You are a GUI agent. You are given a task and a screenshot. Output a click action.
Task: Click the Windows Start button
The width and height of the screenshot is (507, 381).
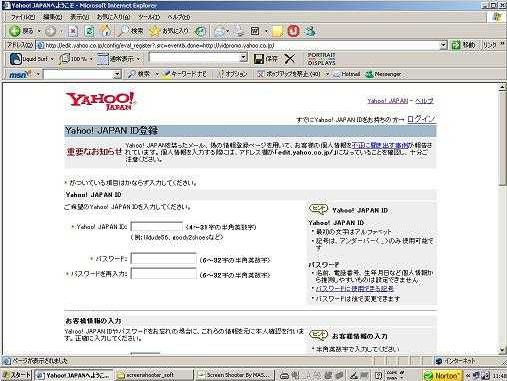(16, 375)
